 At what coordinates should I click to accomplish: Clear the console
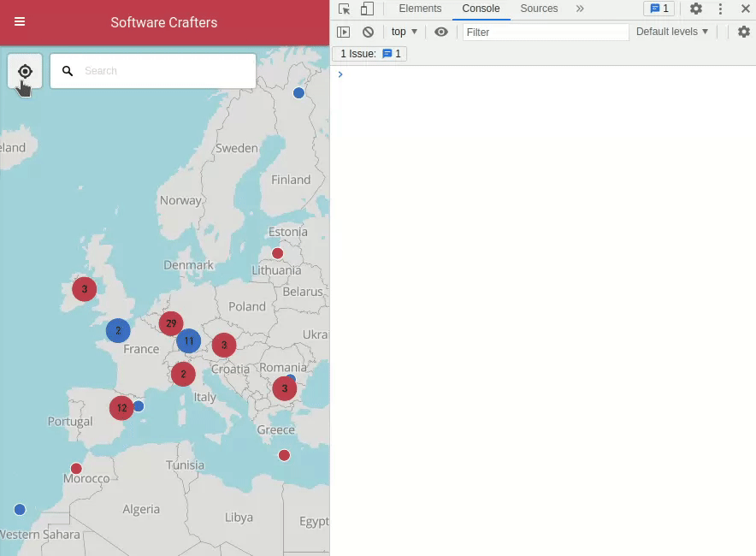click(368, 32)
